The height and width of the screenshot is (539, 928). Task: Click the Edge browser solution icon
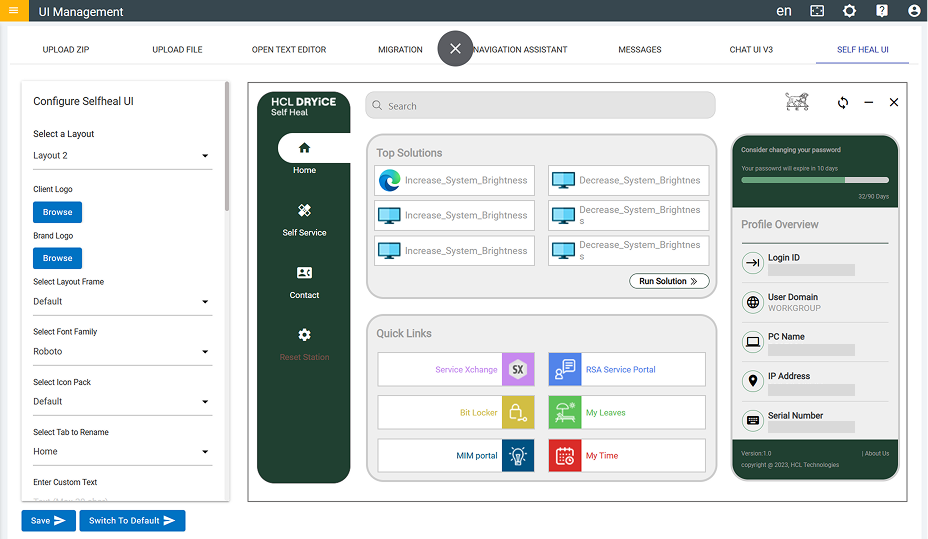click(x=389, y=180)
